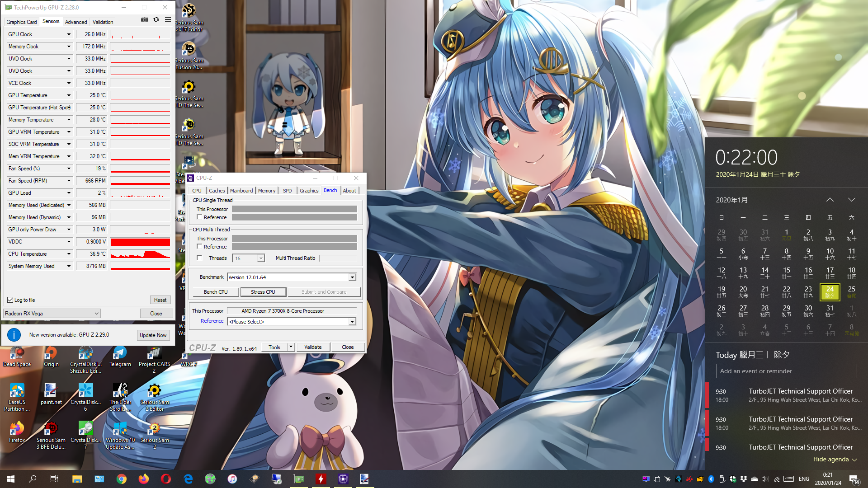The width and height of the screenshot is (868, 488).
Task: Open Serious Sam 2017 Editor desktop icon
Action: click(189, 18)
